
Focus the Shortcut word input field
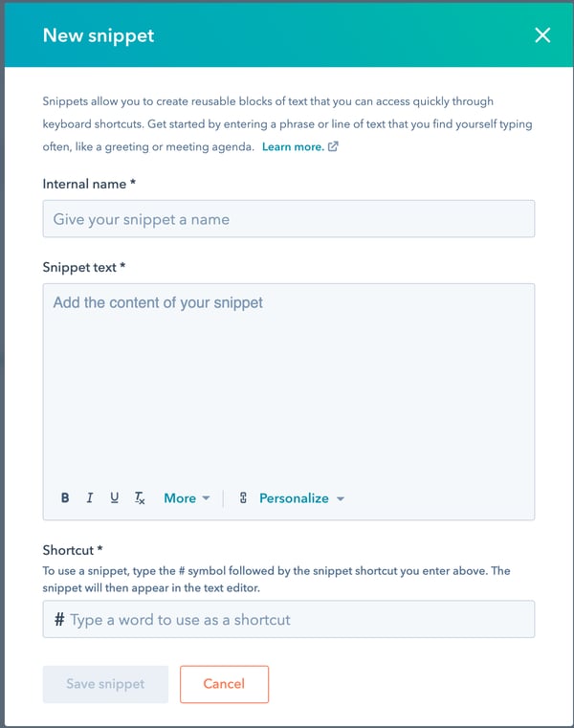[x=297, y=620]
